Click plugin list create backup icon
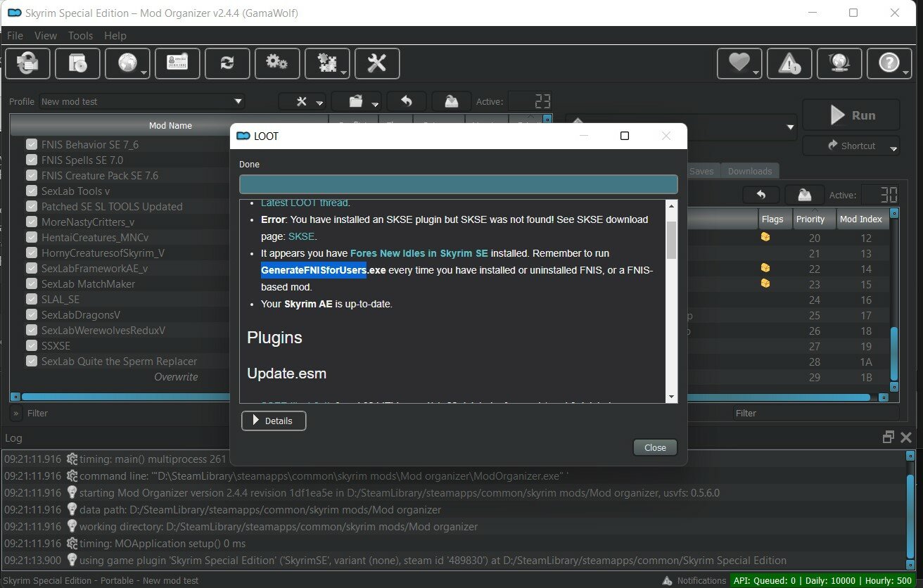This screenshot has width=923, height=588. tap(805, 195)
